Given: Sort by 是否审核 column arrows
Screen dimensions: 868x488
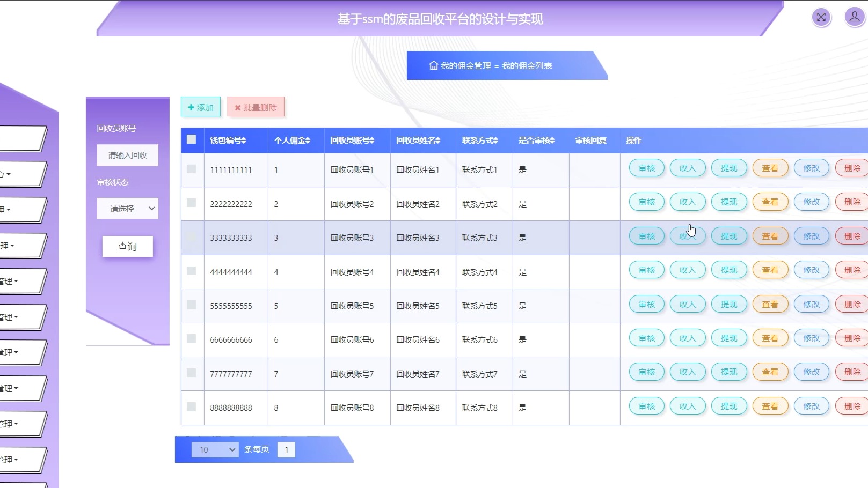Looking at the screenshot, I should coord(552,141).
